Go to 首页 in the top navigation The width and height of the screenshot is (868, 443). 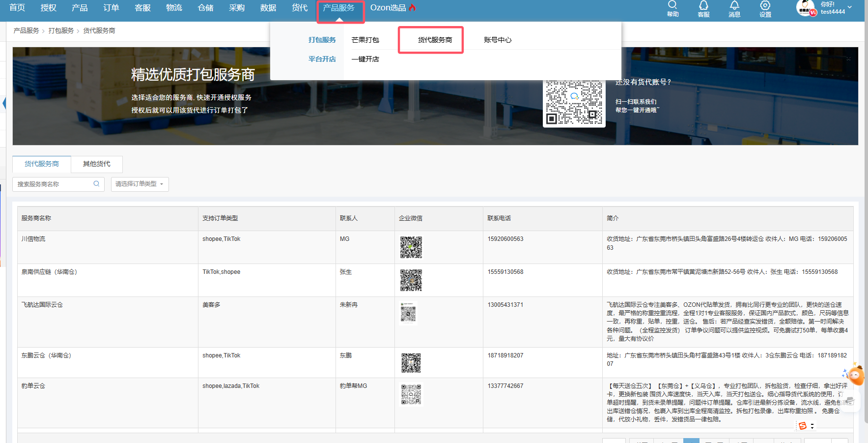(17, 8)
